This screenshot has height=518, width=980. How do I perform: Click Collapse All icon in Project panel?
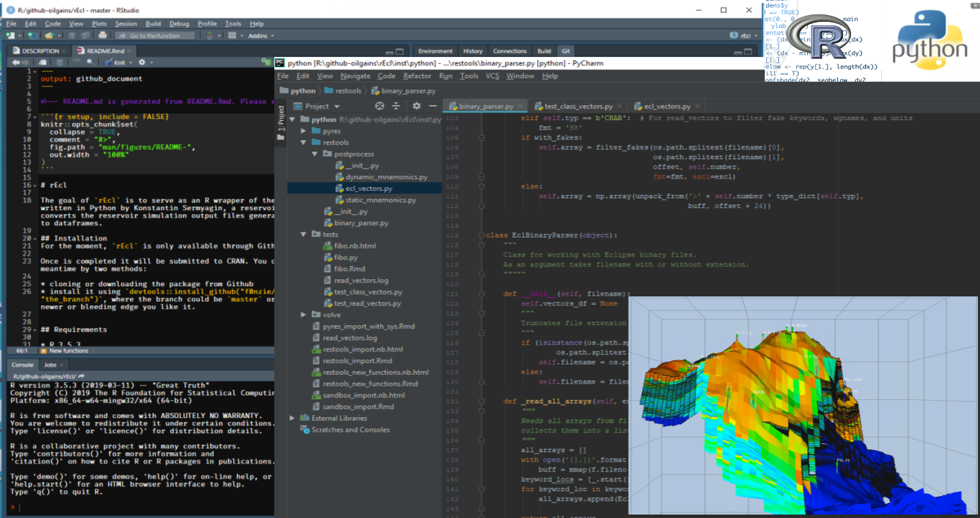pos(396,106)
